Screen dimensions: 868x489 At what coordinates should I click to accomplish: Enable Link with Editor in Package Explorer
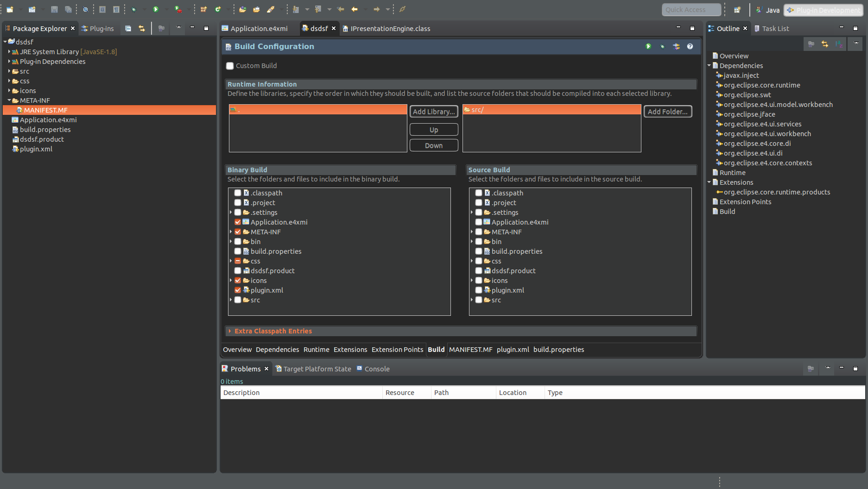click(x=142, y=28)
